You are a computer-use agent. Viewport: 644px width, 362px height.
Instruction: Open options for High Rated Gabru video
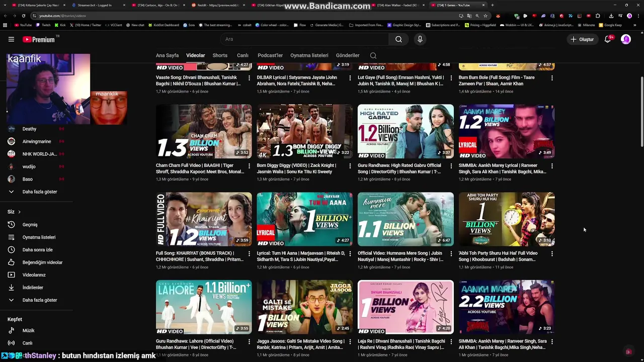click(451, 166)
